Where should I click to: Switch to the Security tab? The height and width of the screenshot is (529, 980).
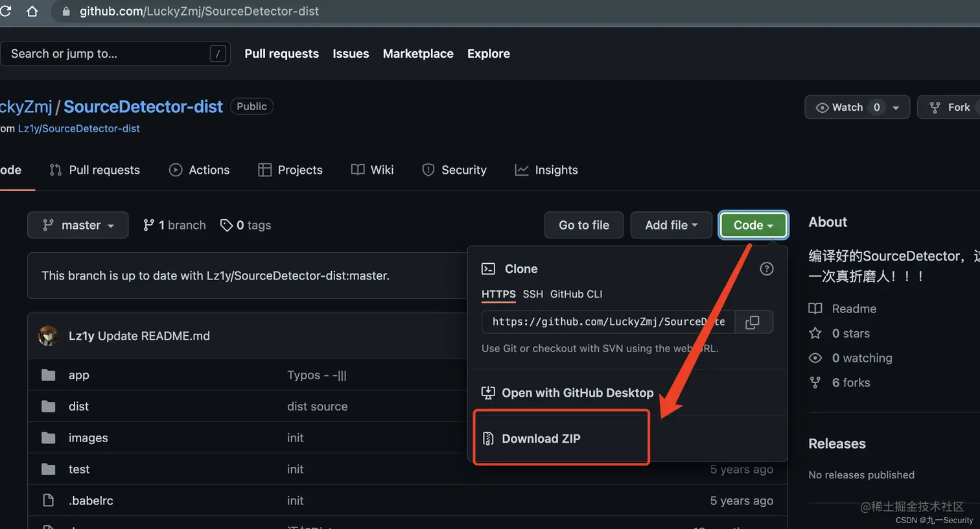tap(454, 170)
